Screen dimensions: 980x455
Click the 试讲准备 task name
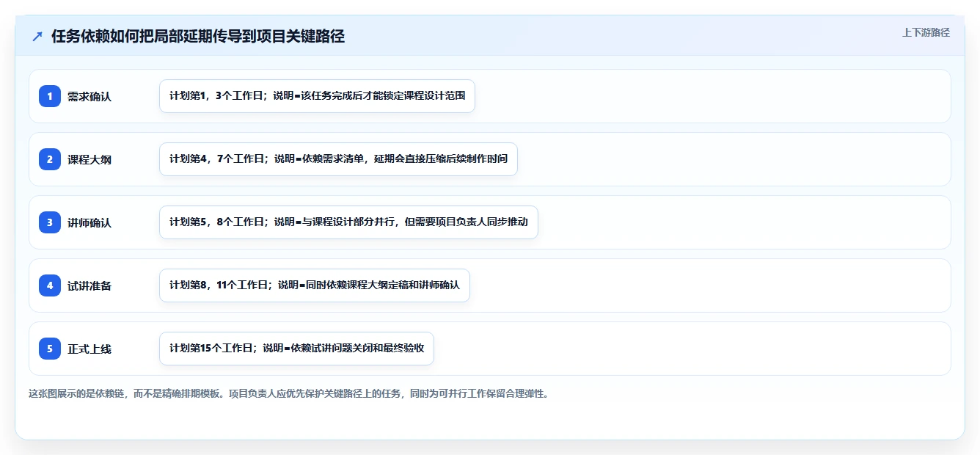click(89, 285)
